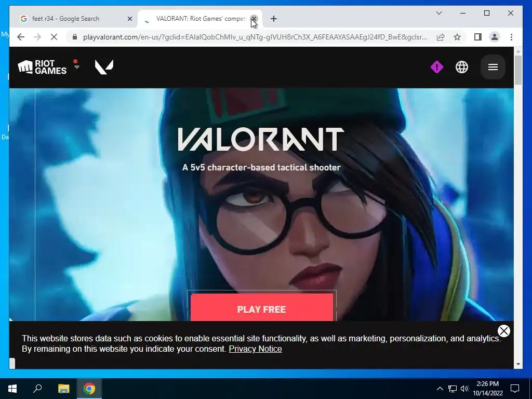
Task: Open the taskbar clock showing 2:26 PM
Action: tap(487, 389)
